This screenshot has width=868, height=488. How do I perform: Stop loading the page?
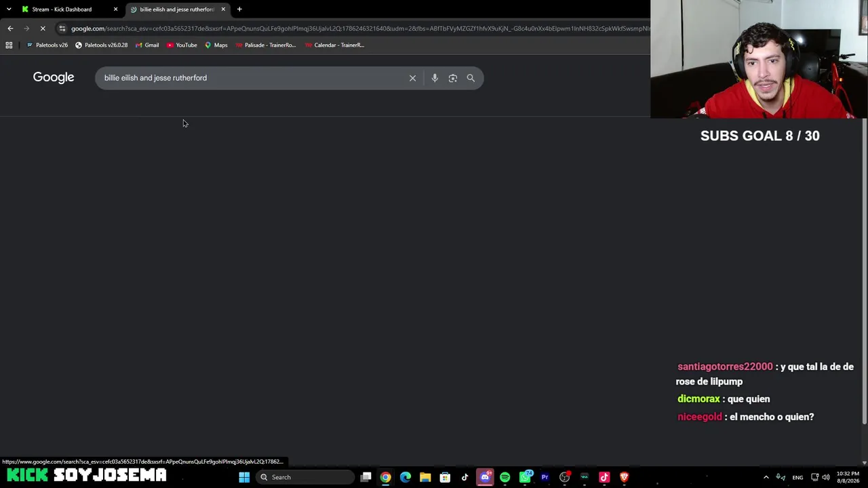tap(43, 28)
